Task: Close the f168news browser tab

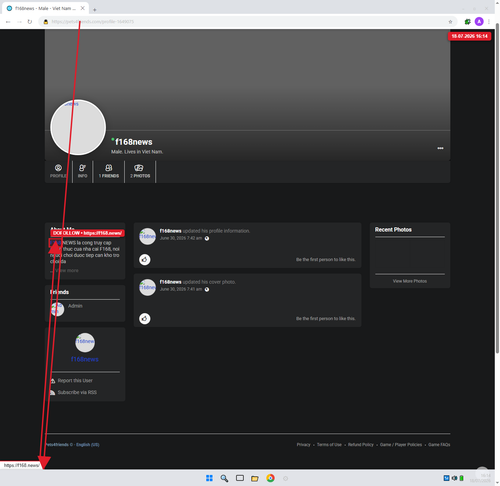Action: (83, 8)
